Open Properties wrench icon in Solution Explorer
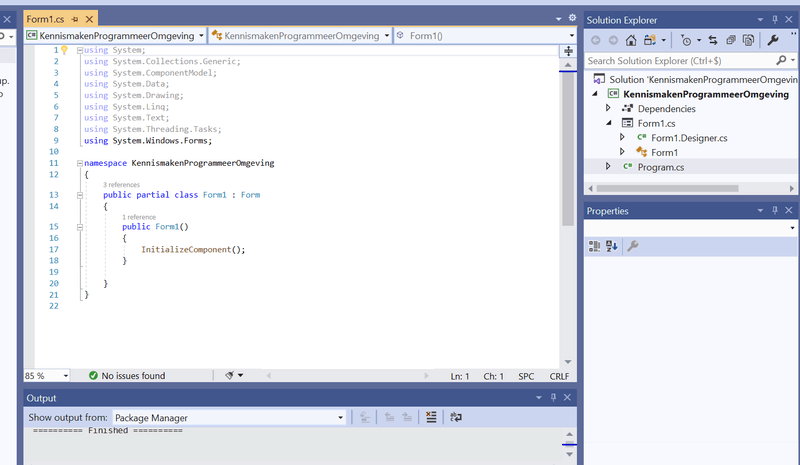800x465 pixels. click(773, 40)
